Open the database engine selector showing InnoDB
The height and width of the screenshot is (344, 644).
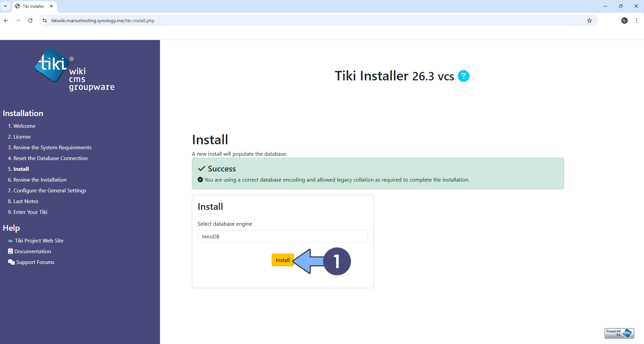pos(282,236)
